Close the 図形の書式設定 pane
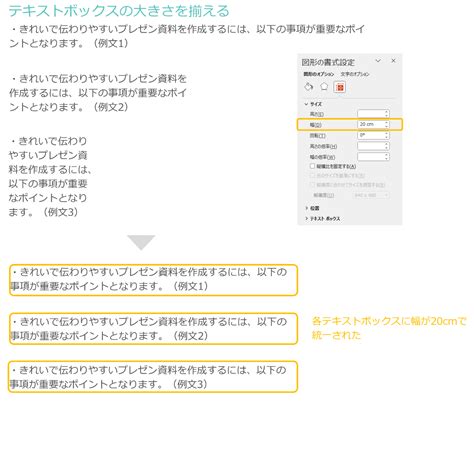Image resolution: width=474 pixels, height=451 pixels. (393, 61)
